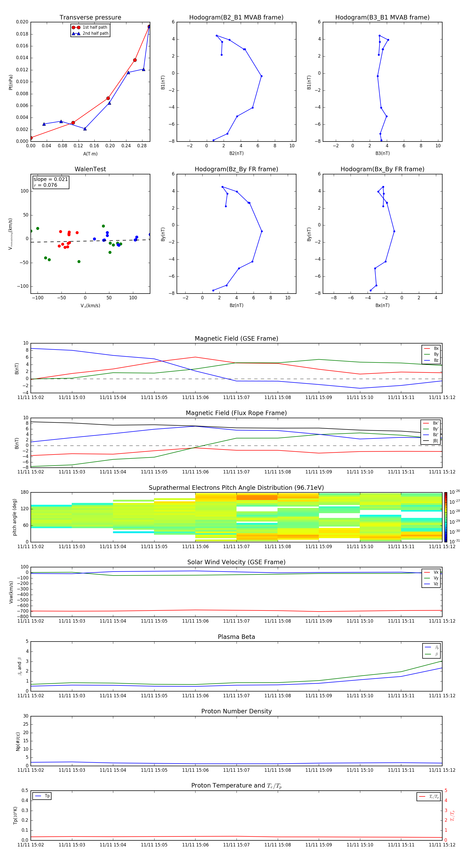Click the "V_A(km/s)" Walen test x-axis label
The width and height of the screenshot is (473, 868).
(90, 306)
